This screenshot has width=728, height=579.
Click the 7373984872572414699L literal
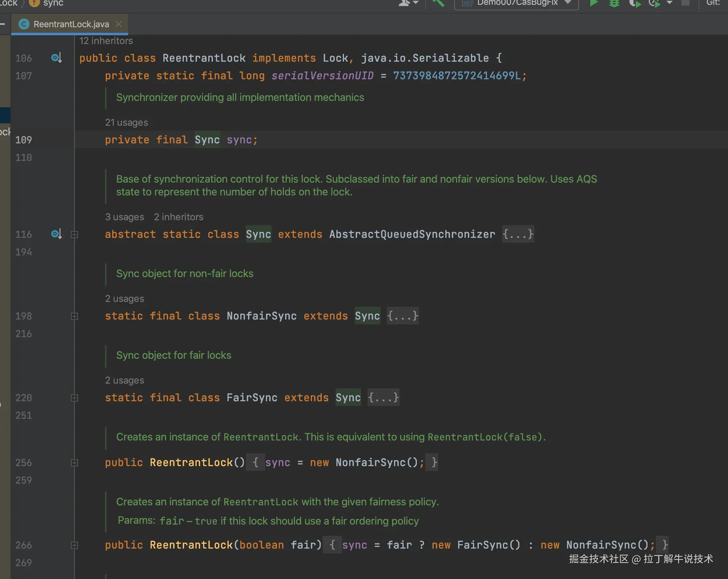(x=457, y=76)
